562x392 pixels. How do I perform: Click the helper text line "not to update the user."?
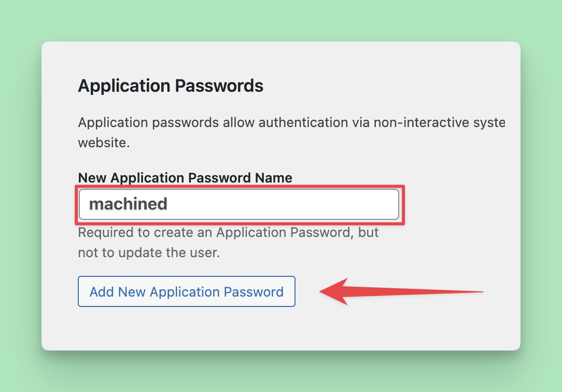point(149,254)
